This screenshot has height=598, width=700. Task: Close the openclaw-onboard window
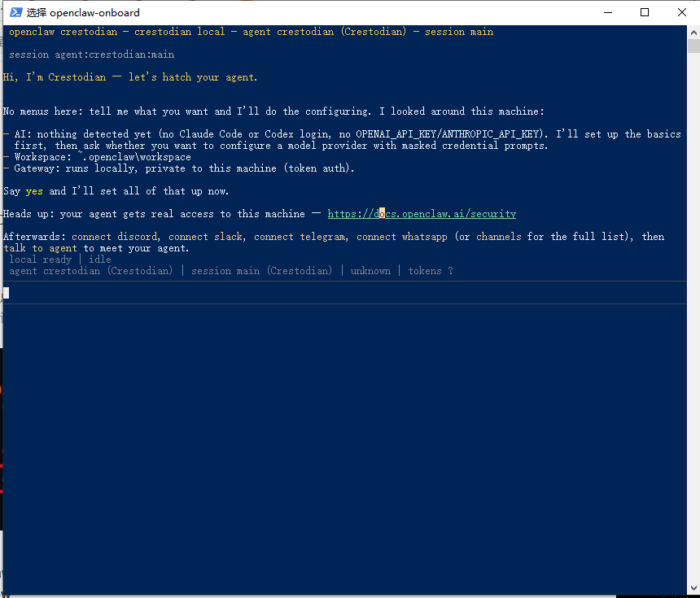(682, 12)
